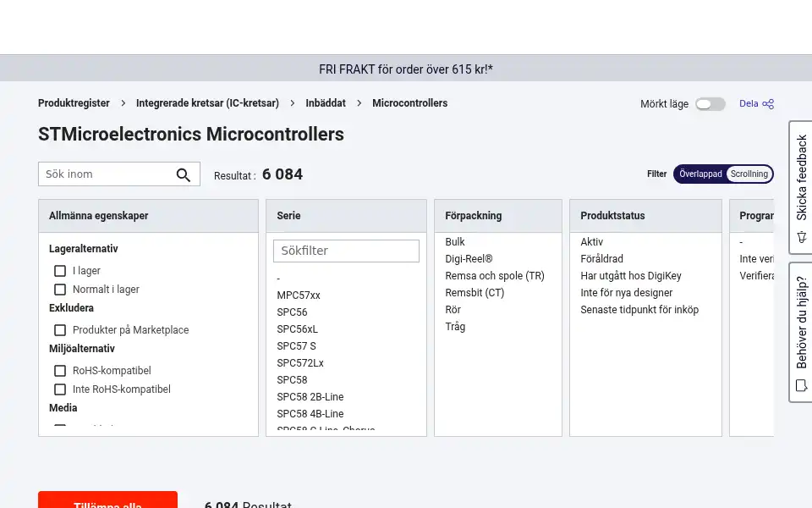Select SPC58 4B-Line in Serie list

(310, 414)
